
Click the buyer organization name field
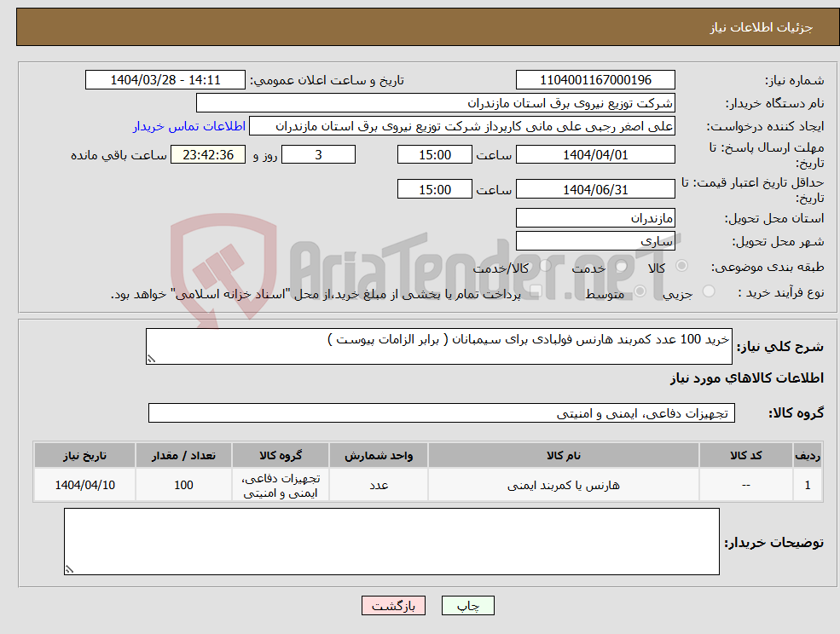[436, 103]
